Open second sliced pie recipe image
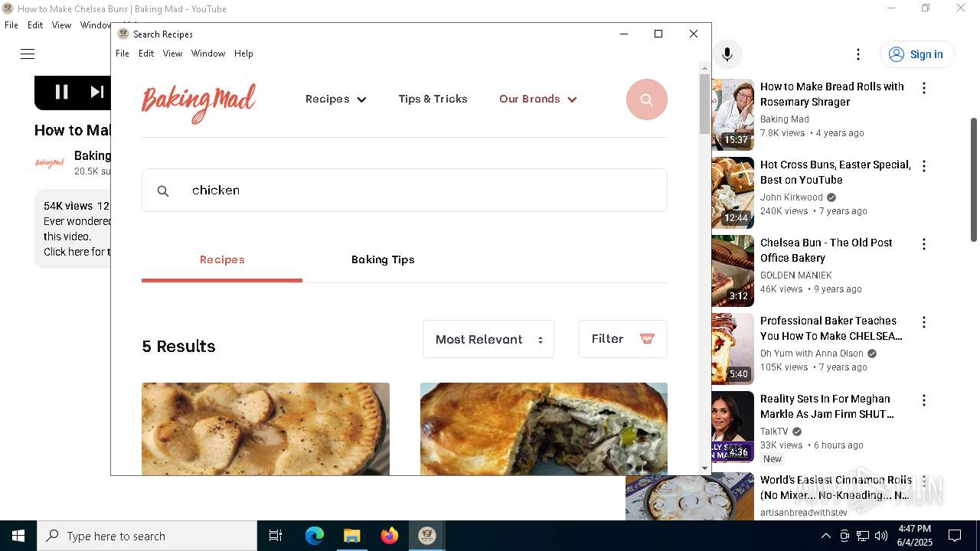 click(544, 429)
